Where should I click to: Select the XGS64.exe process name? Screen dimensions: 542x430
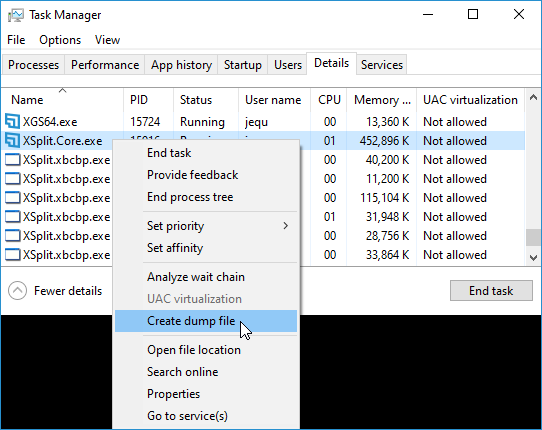50,122
